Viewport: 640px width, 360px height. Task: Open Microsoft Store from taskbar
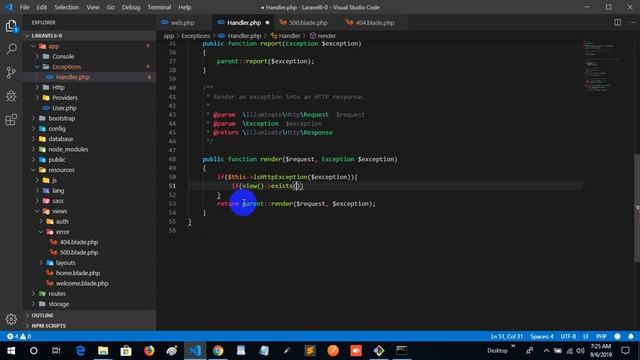coord(126,351)
